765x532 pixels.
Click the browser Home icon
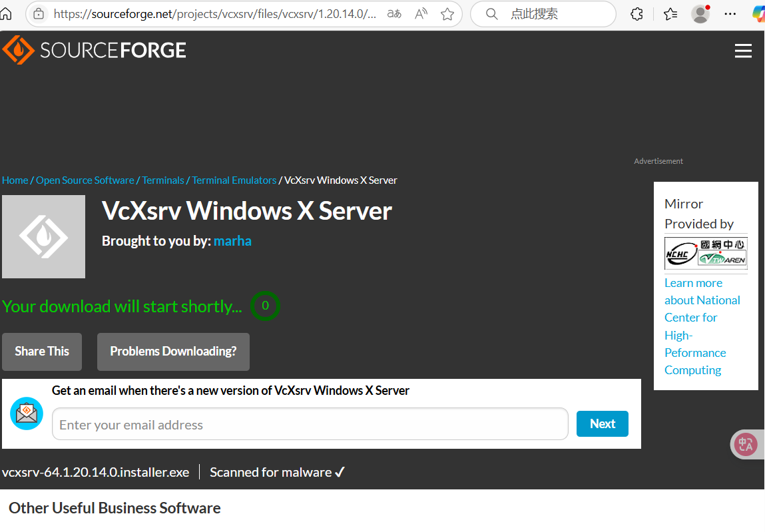click(7, 13)
